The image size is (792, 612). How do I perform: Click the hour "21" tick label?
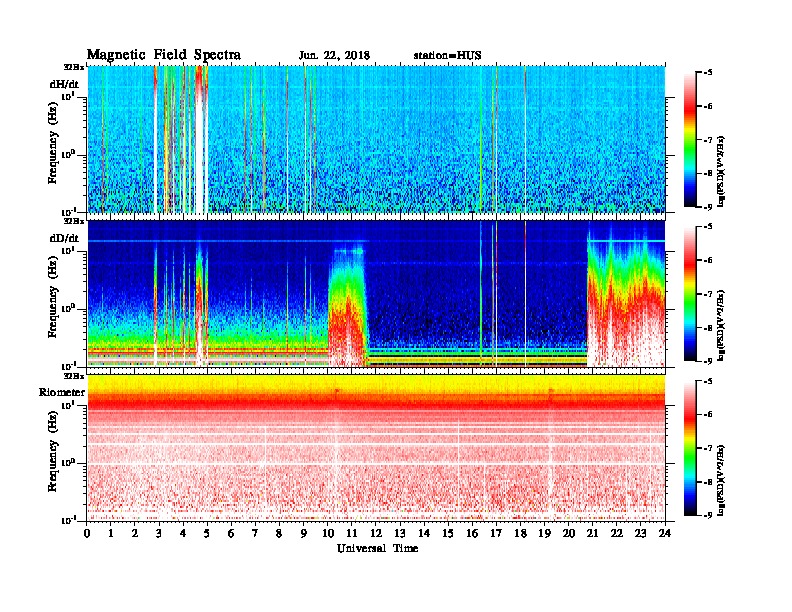(x=592, y=533)
